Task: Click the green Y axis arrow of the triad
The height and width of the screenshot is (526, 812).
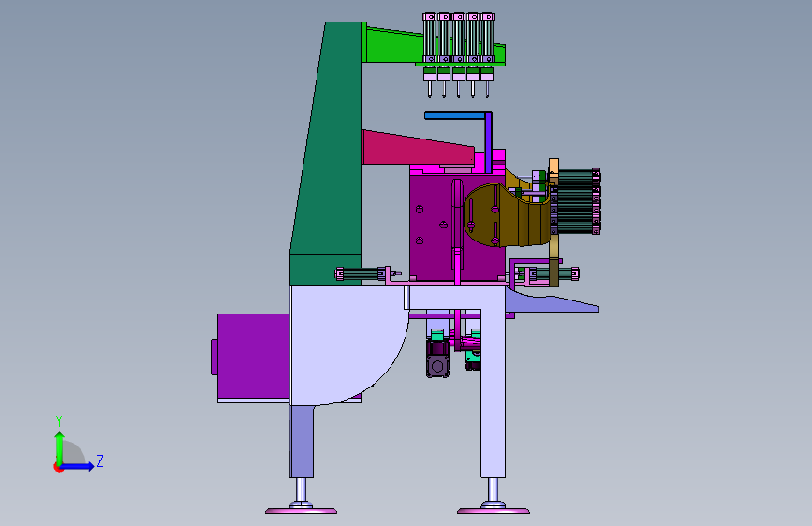Action: tap(59, 447)
